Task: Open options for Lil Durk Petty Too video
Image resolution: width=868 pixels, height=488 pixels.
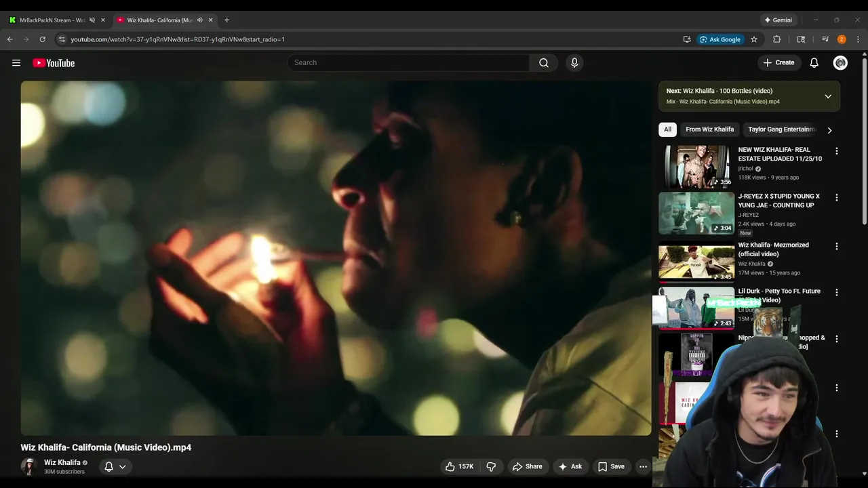Action: pos(836,292)
